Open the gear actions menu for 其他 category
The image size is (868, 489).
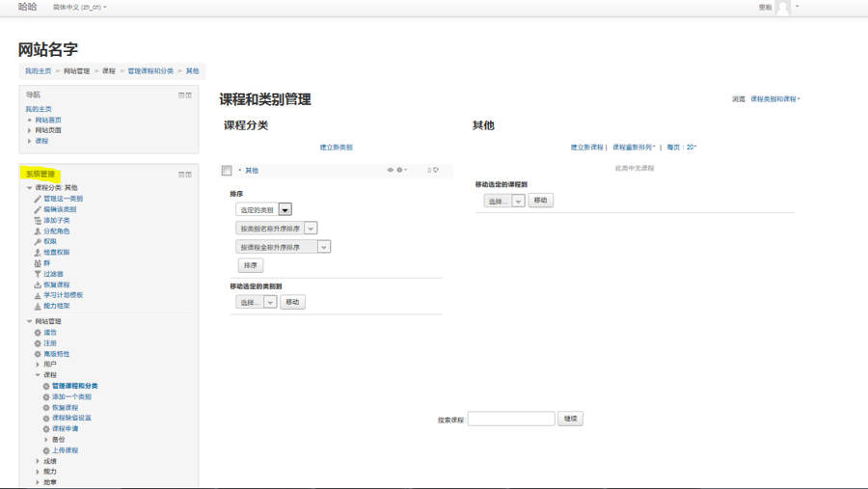(401, 171)
